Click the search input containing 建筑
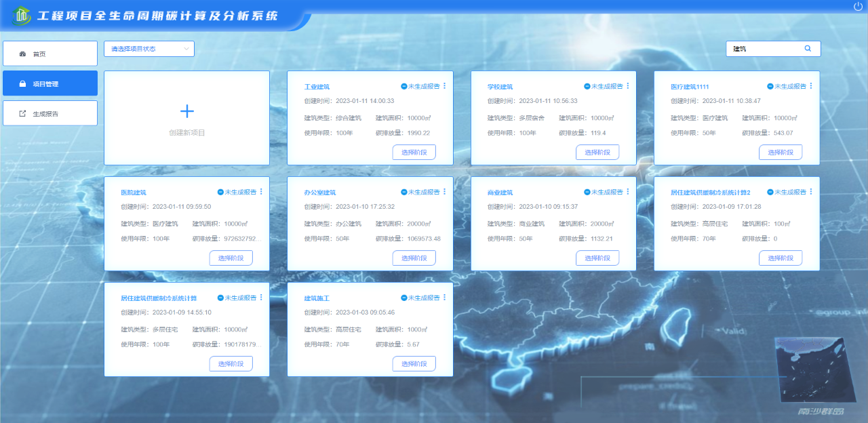Screen dimensions: 868x423 pos(765,49)
